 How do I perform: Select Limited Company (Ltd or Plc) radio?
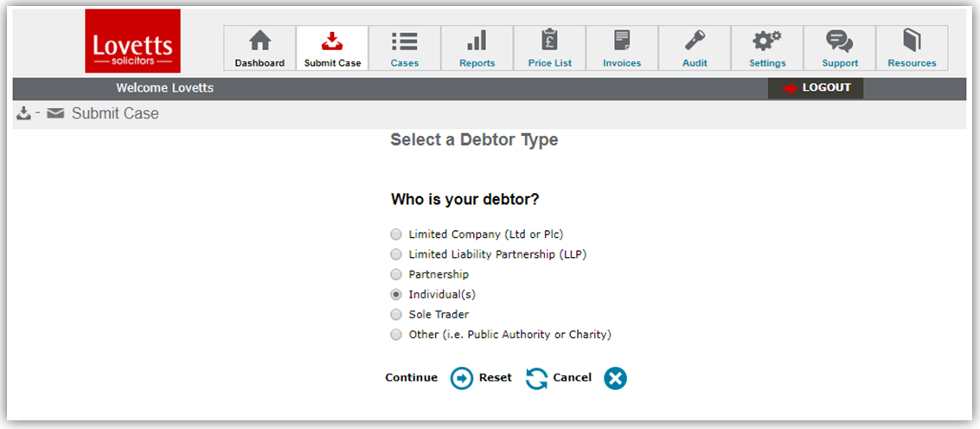point(396,234)
